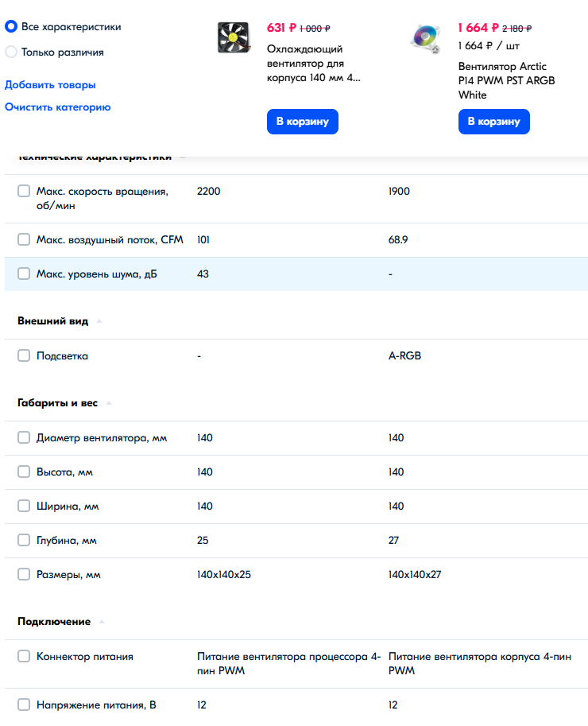Tick the 'Подсветка' checkbox
The image size is (588, 726).
pyautogui.click(x=24, y=355)
